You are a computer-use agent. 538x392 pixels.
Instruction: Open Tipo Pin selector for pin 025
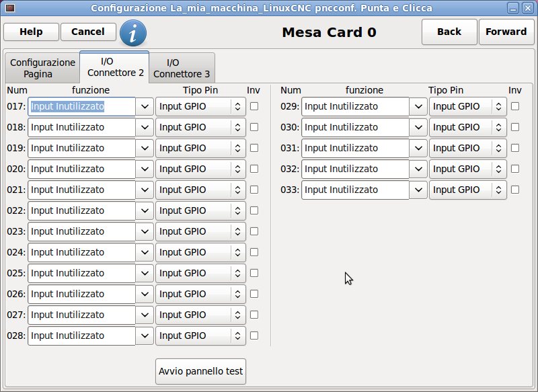[x=200, y=274]
